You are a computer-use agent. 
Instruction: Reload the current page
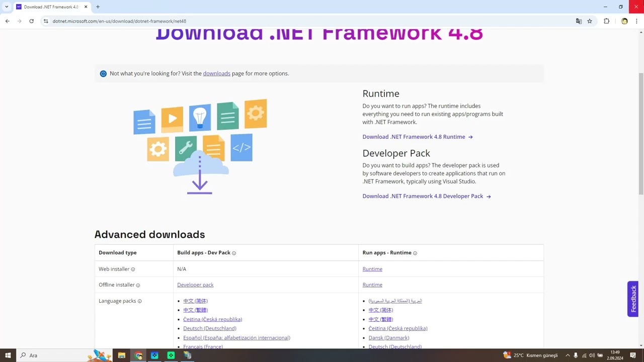click(x=31, y=21)
